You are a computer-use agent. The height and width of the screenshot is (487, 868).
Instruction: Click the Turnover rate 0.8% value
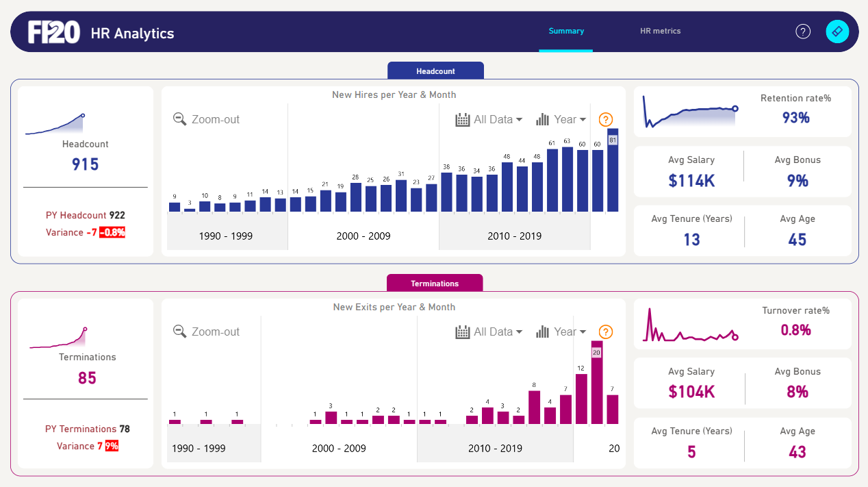pyautogui.click(x=796, y=330)
